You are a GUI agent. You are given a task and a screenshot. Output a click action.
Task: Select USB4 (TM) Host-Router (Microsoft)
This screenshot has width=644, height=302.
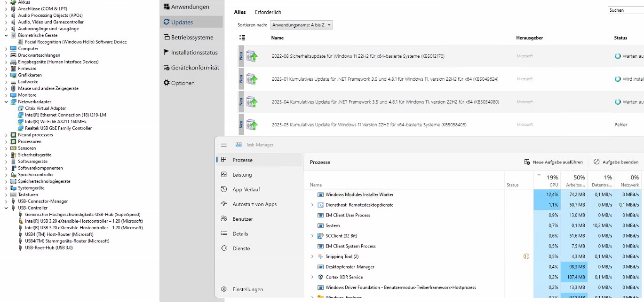pos(59,234)
